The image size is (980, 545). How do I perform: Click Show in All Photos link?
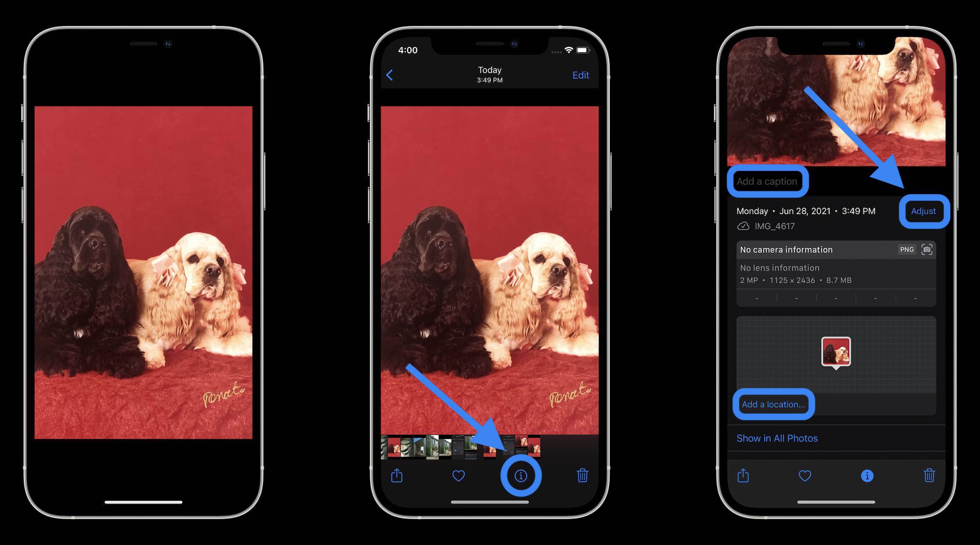click(777, 437)
